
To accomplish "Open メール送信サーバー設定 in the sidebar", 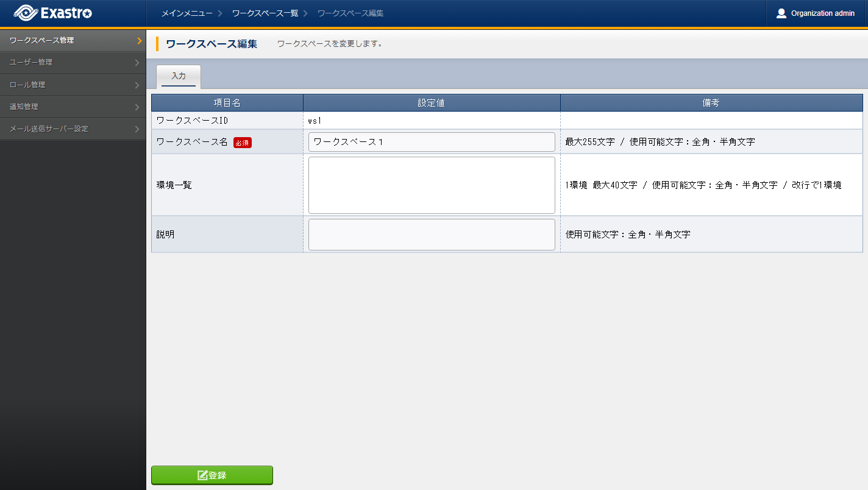I will (49, 129).
